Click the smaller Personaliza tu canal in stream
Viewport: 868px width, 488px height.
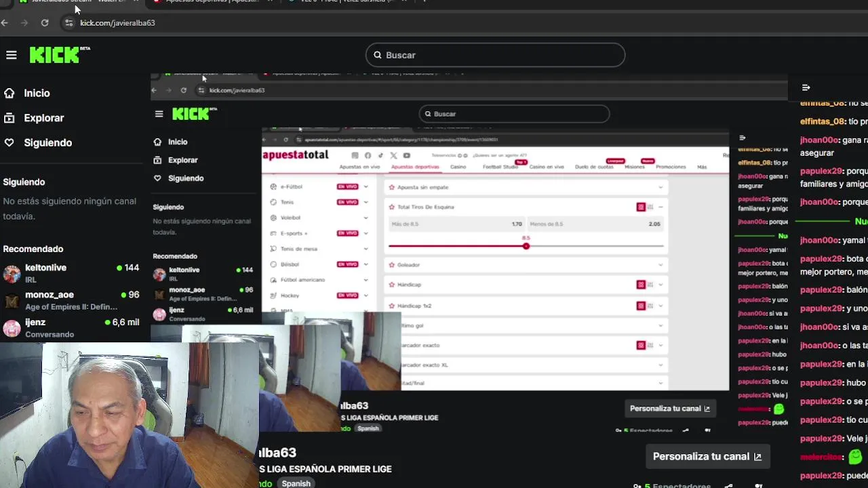tap(670, 409)
